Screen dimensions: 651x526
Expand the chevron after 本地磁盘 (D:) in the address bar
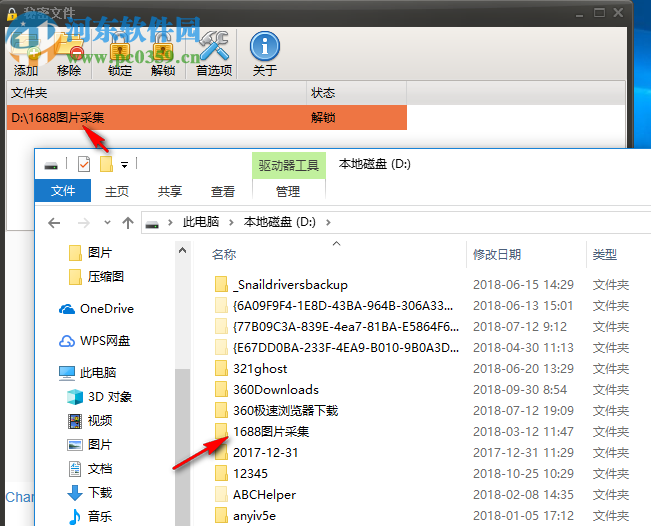(328, 223)
